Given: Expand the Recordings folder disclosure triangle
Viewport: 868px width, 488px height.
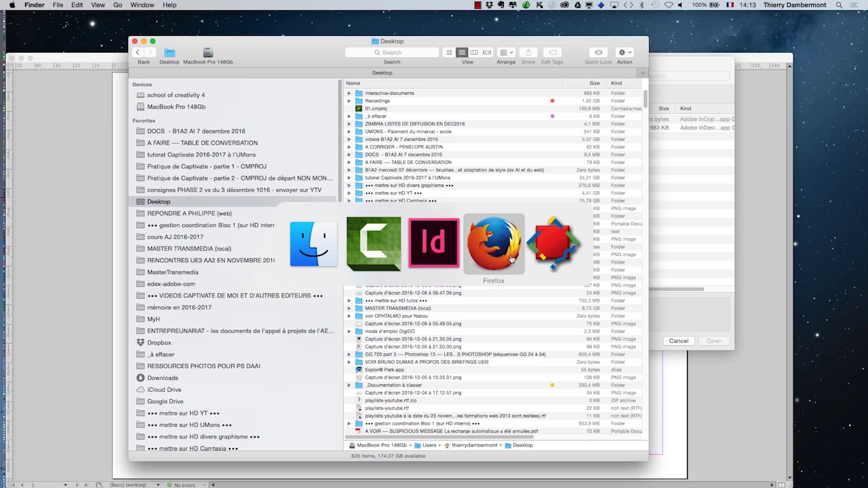Looking at the screenshot, I should tap(349, 100).
